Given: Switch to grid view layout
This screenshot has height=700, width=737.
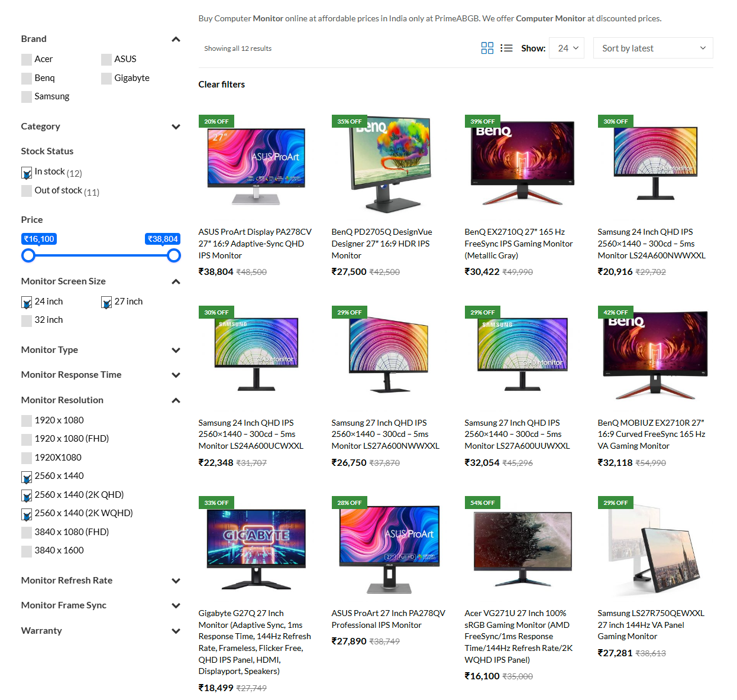Looking at the screenshot, I should [x=487, y=48].
